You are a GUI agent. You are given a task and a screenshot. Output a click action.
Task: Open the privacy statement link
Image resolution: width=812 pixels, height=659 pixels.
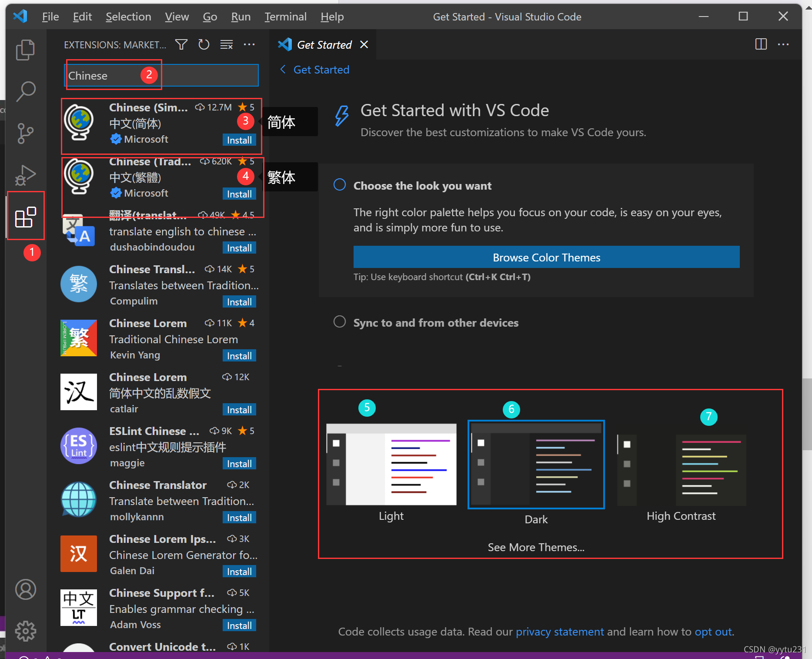coord(560,632)
